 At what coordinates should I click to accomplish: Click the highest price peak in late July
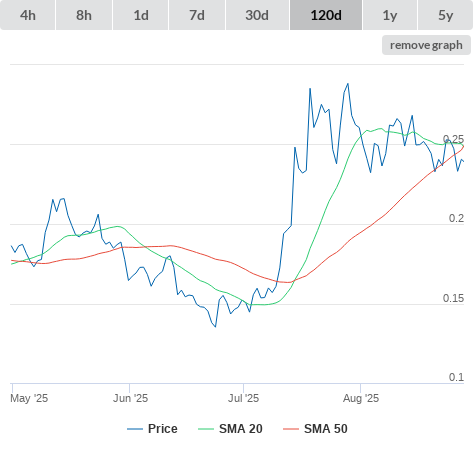click(x=348, y=84)
